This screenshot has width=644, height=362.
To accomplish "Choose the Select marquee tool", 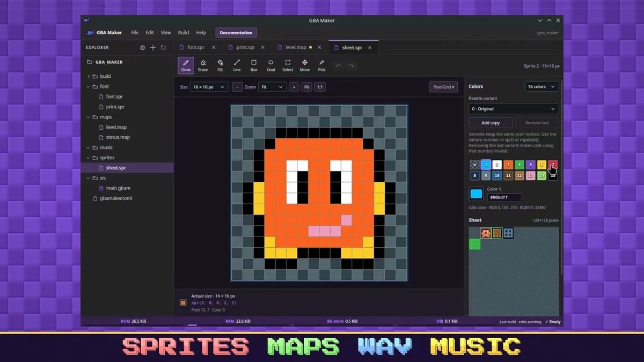I will 288,65.
